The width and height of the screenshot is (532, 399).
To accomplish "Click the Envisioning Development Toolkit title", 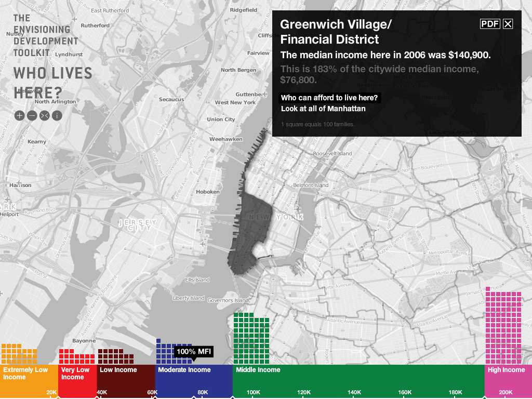I will coord(46,35).
